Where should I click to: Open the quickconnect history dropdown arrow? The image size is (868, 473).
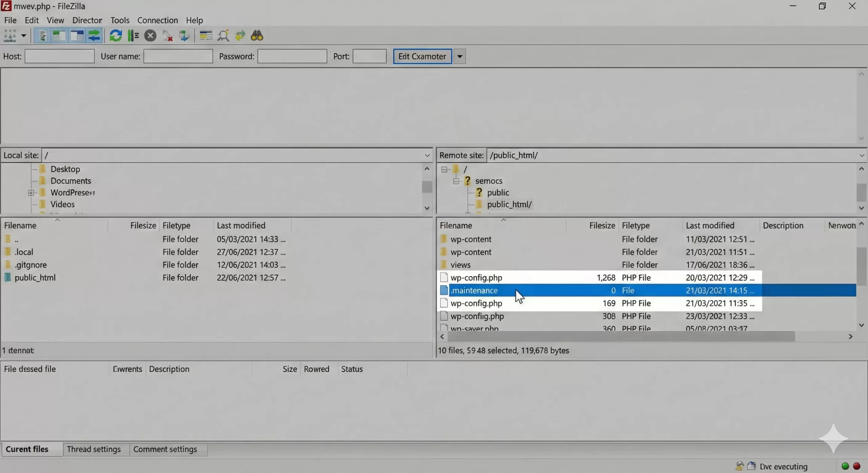click(x=459, y=56)
